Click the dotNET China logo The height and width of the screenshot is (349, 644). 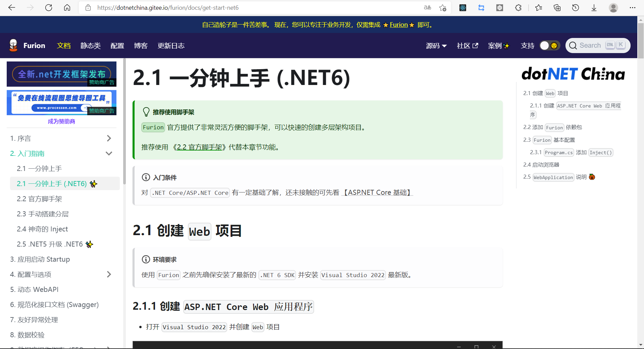(x=573, y=74)
